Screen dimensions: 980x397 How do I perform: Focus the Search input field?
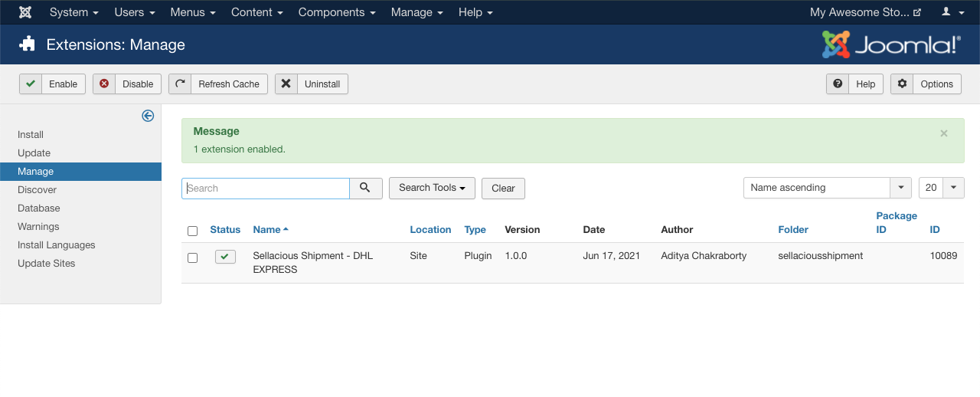point(266,189)
